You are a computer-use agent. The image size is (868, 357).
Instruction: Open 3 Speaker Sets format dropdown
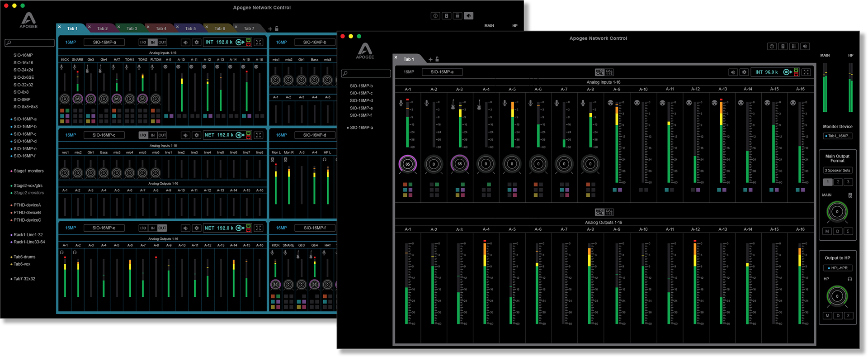tap(838, 170)
